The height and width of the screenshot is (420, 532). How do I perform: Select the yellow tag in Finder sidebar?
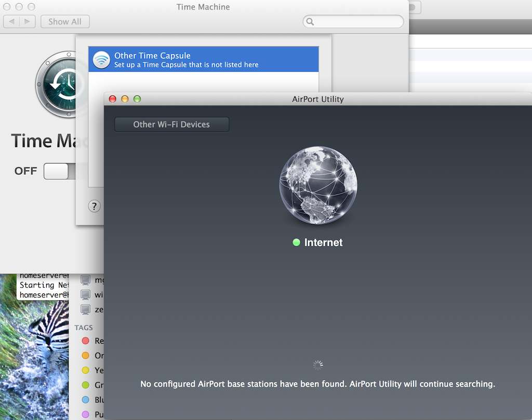86,370
